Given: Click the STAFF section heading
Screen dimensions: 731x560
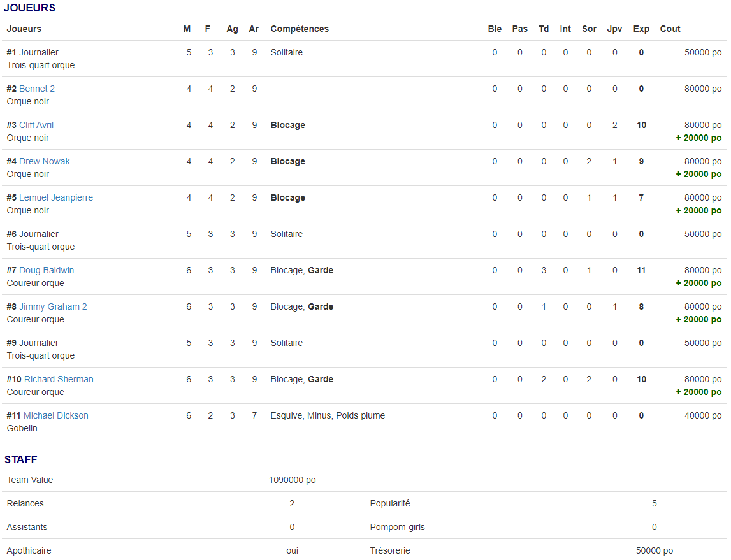Looking at the screenshot, I should tap(21, 459).
